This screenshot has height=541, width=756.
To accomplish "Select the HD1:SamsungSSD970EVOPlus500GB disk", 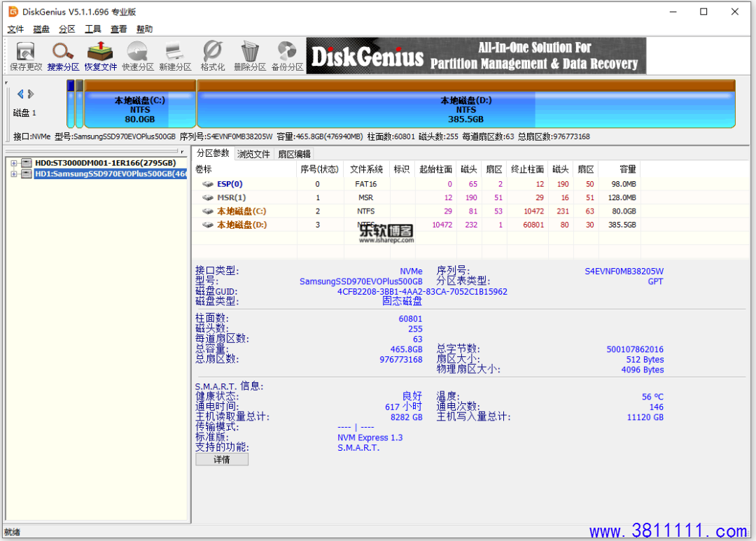I will tap(111, 174).
